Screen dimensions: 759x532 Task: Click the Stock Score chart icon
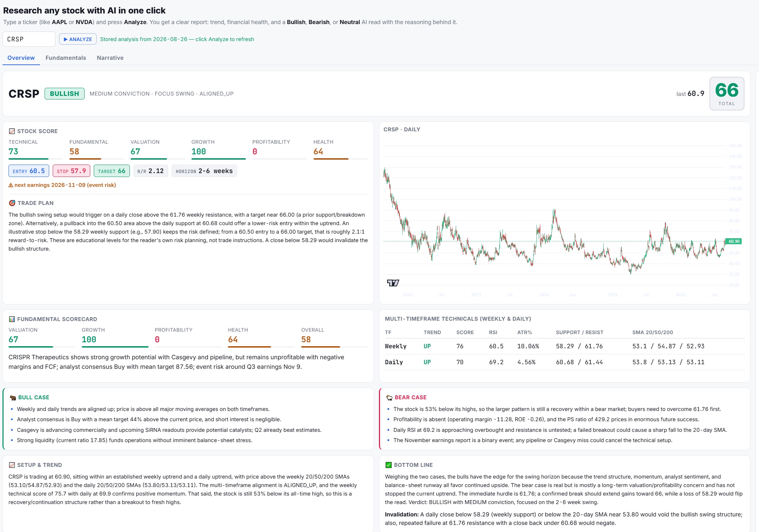click(12, 131)
